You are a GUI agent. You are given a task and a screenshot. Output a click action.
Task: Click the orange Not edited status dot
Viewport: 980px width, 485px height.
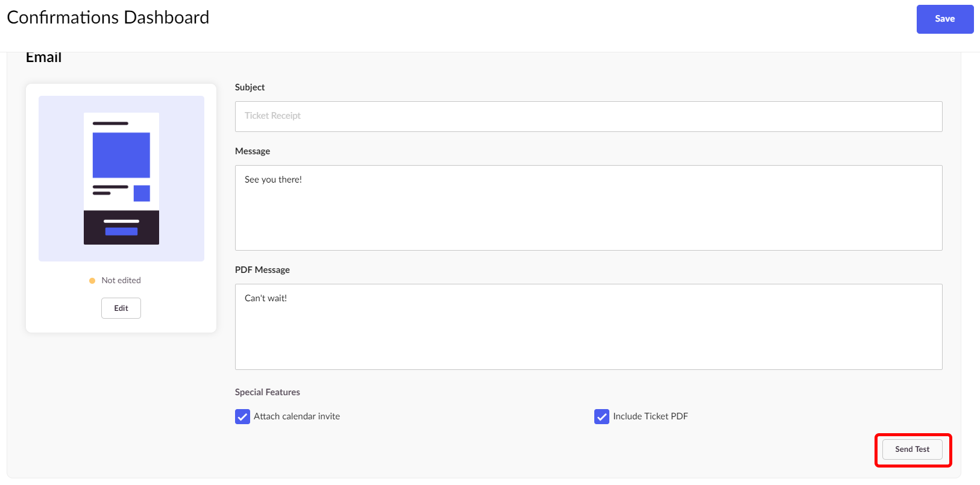[92, 281]
